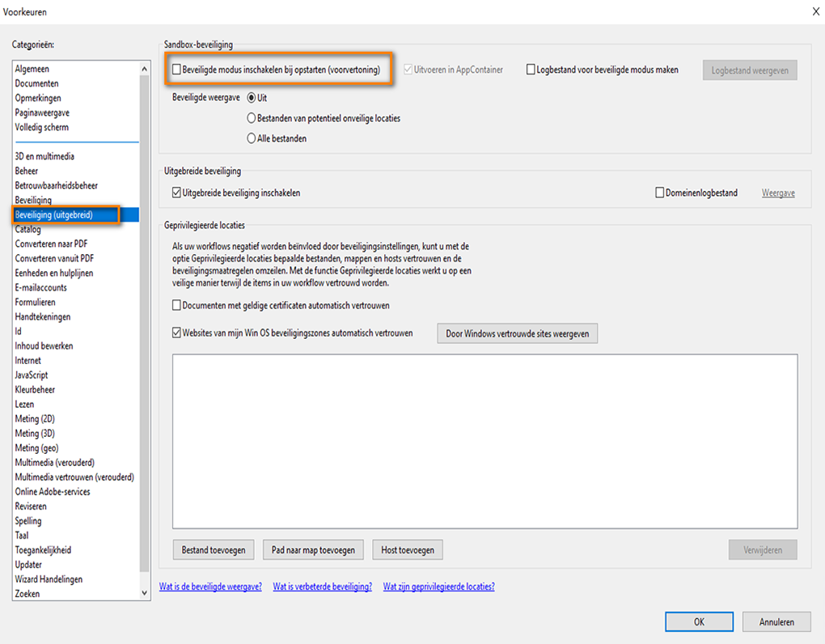Click the 'Host toevoegen' button

[x=407, y=549]
